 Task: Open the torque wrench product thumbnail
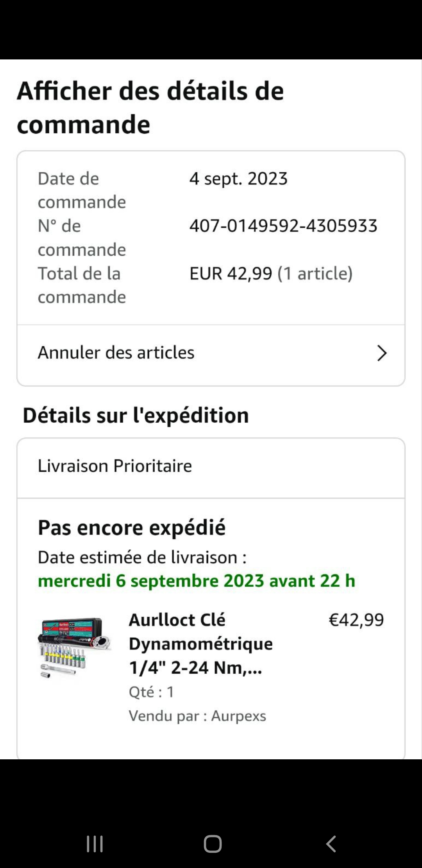point(74,647)
